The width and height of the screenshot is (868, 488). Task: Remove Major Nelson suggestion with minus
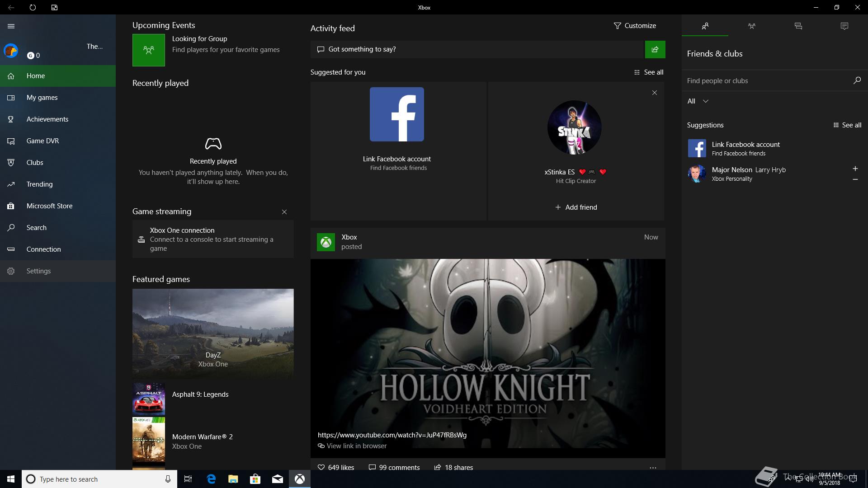(855, 179)
